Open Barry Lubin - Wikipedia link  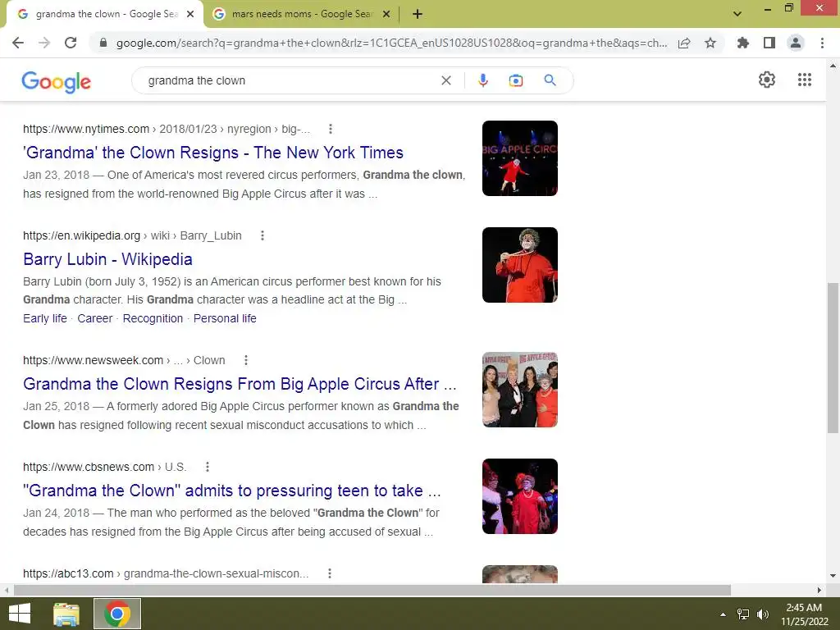107,259
